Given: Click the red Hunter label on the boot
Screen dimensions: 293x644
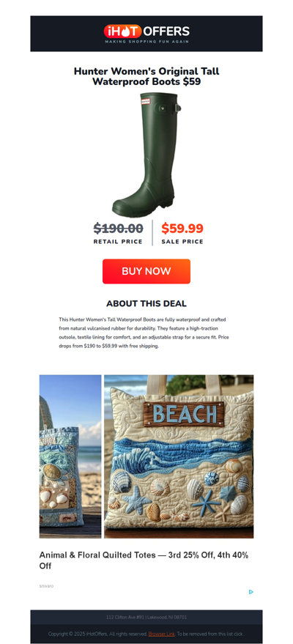Looking at the screenshot, I should [145, 101].
